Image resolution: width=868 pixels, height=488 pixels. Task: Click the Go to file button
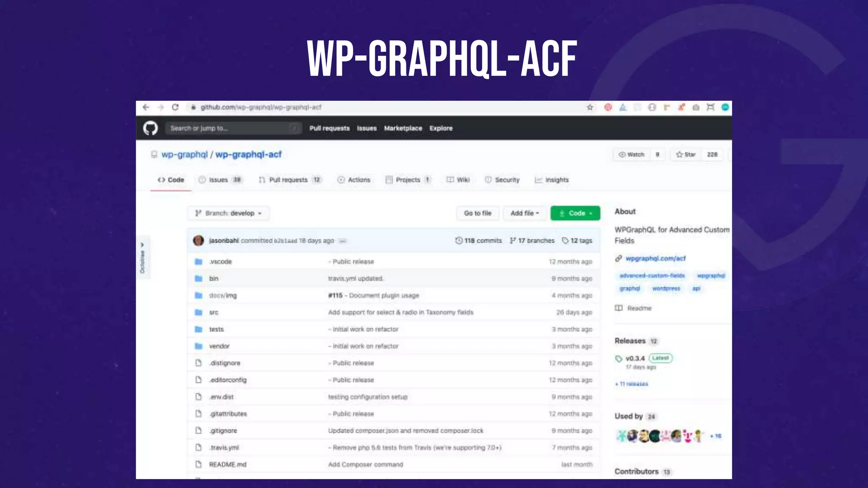pyautogui.click(x=477, y=213)
